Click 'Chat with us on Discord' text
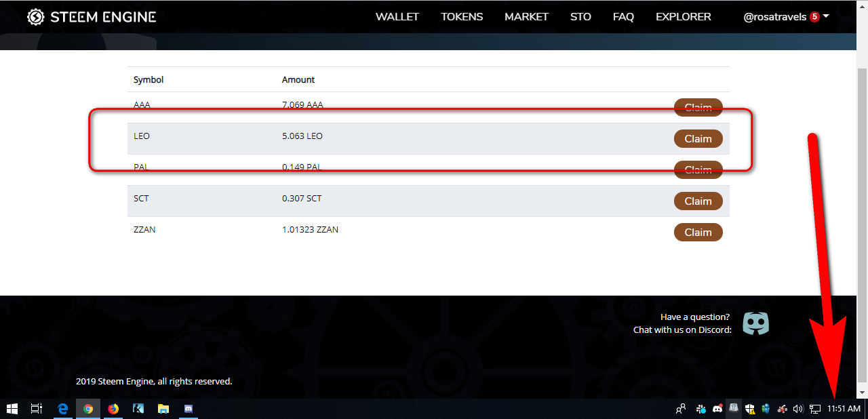The image size is (868, 419). pos(682,330)
